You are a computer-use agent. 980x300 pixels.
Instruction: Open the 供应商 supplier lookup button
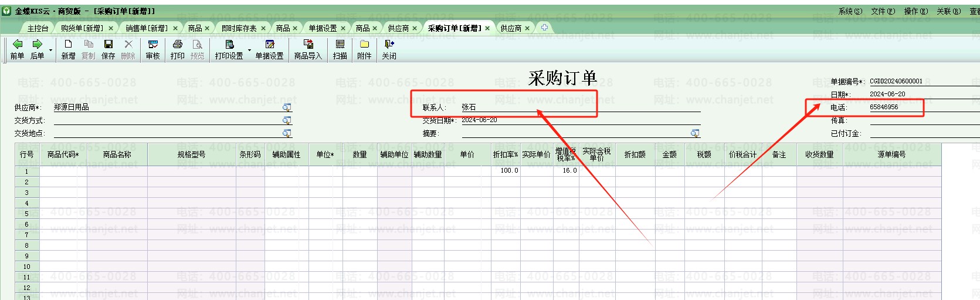287,107
